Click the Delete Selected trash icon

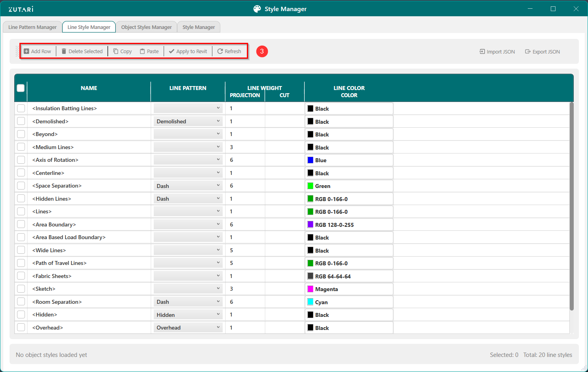click(64, 52)
